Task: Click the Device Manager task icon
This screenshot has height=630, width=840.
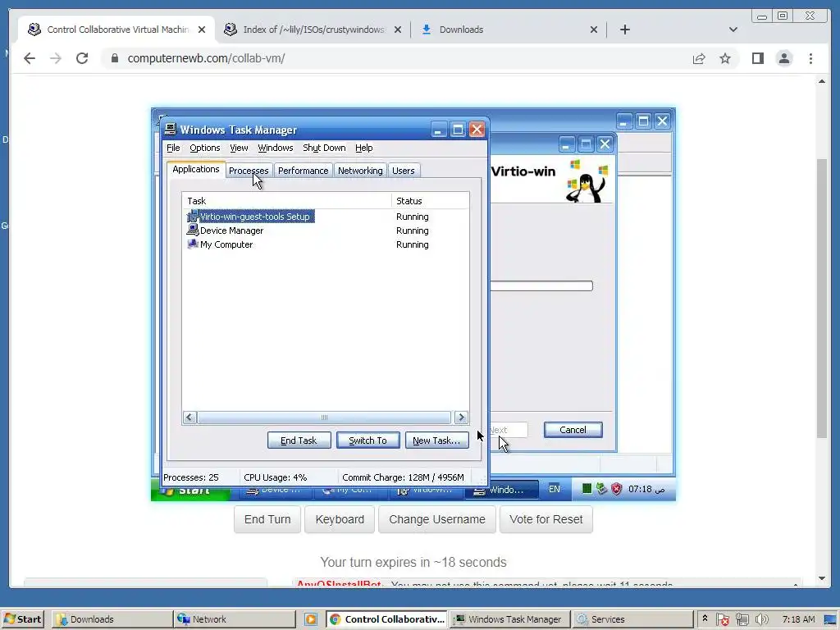Action: point(192,231)
